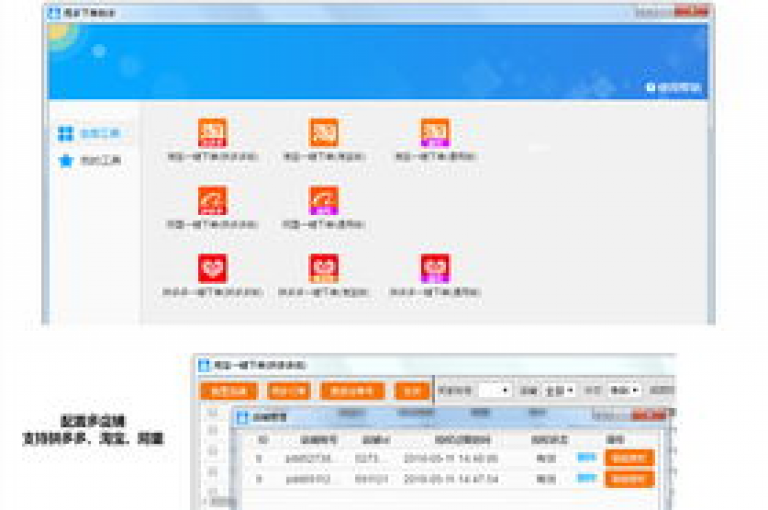Click the store management dialog's title icon
This screenshot has width=768, height=510.
[x=242, y=417]
